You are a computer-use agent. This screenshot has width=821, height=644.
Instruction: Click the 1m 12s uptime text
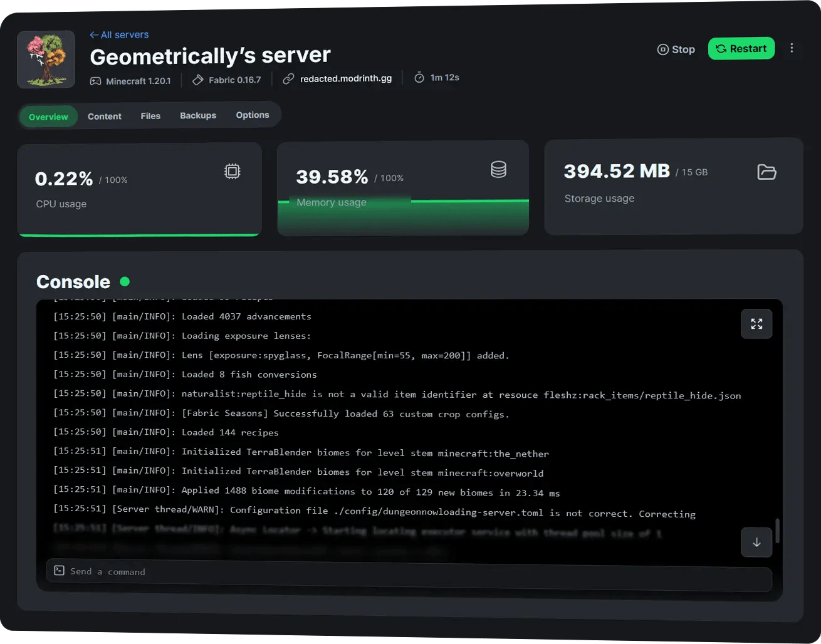point(444,78)
